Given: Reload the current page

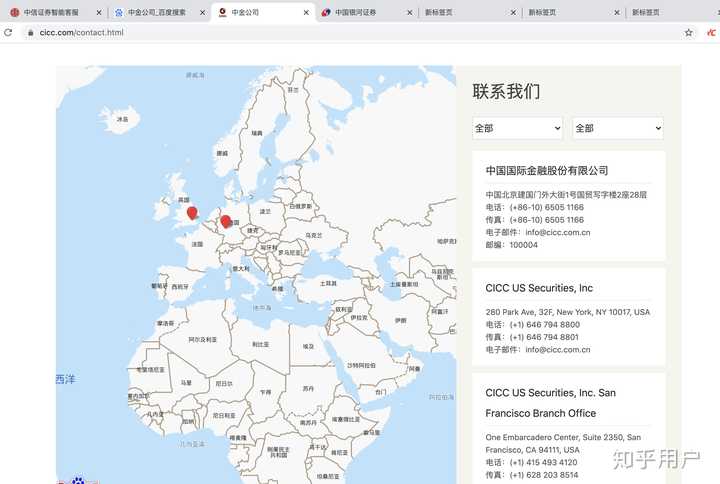Looking at the screenshot, I should pyautogui.click(x=8, y=33).
